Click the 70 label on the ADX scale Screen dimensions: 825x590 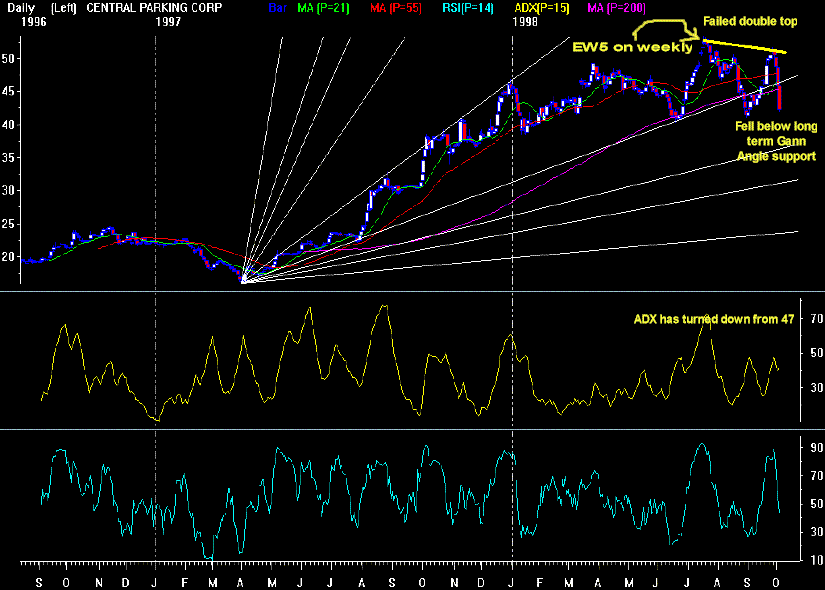[x=817, y=319]
